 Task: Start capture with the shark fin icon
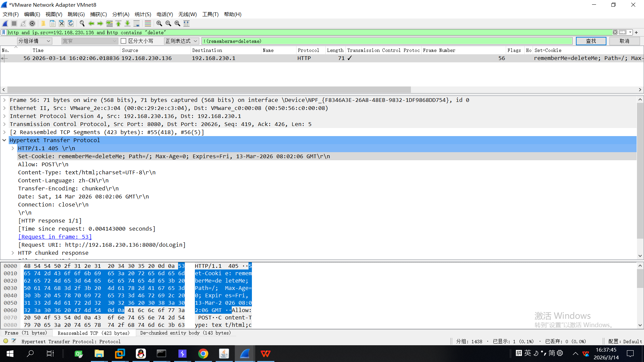[x=5, y=23]
